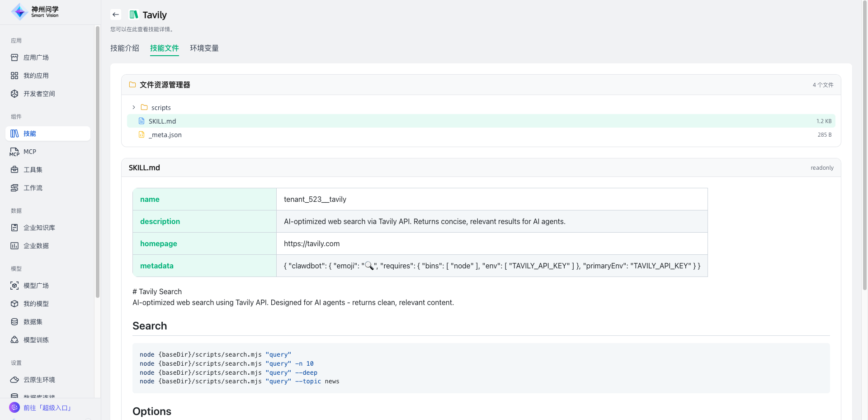
Task: Click the 1.2 KB file size
Action: pos(824,121)
